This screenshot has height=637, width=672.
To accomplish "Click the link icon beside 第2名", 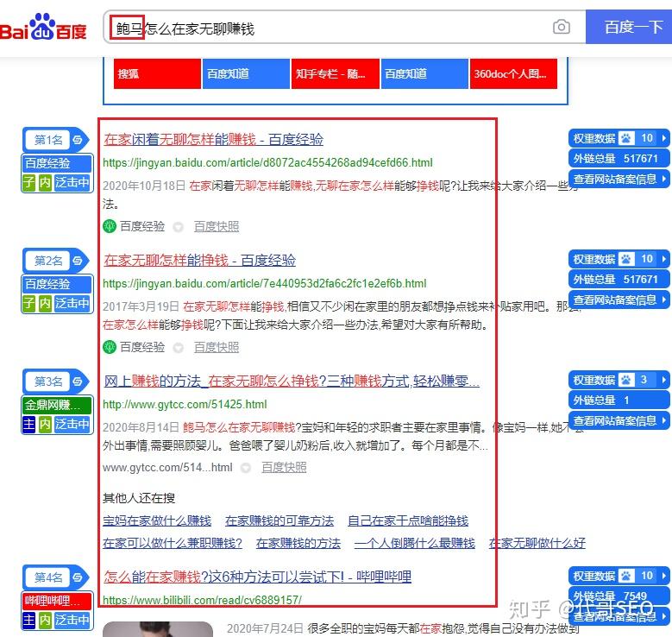I will 78,261.
